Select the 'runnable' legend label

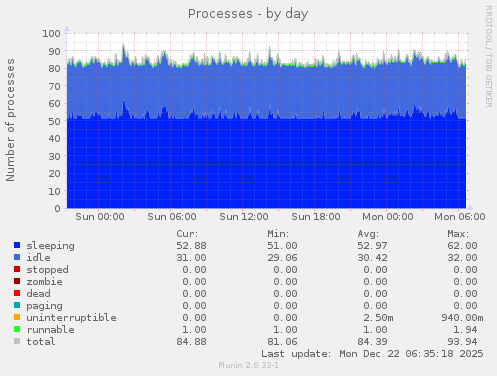[x=51, y=330]
